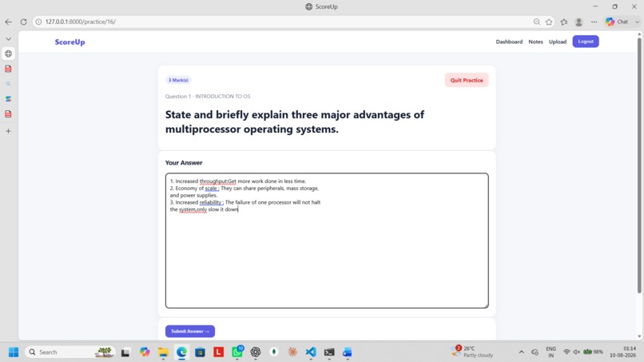Click the muted volume icon

pyautogui.click(x=577, y=352)
